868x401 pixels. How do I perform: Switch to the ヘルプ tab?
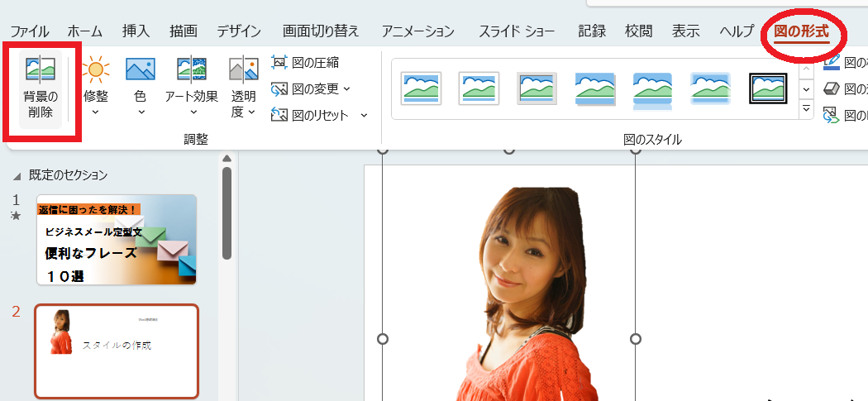[737, 31]
